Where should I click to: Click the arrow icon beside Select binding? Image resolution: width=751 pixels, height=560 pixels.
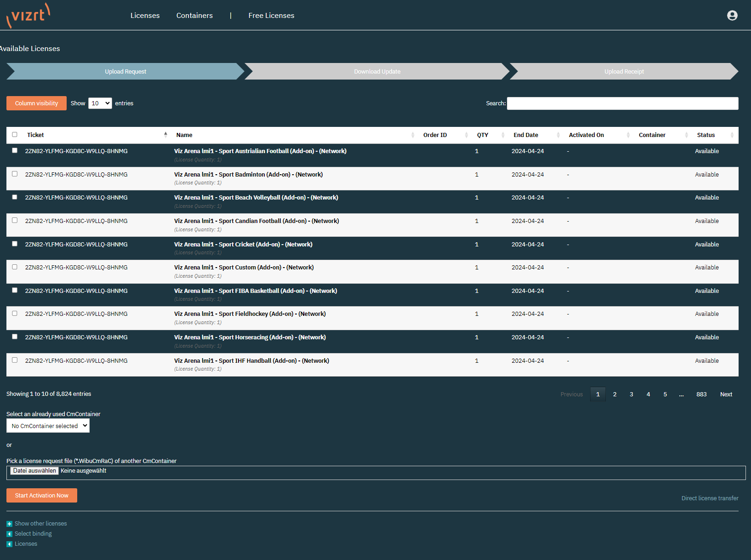(9, 534)
